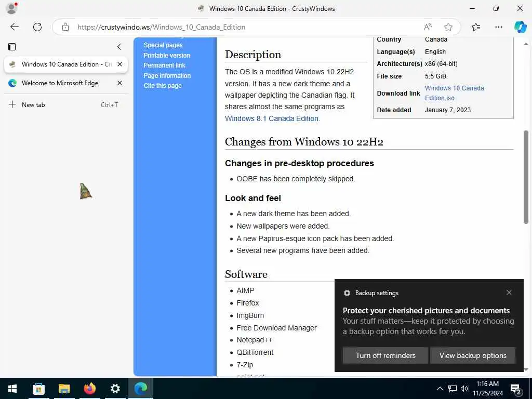
Task: Go back with the back arrow
Action: (x=14, y=27)
